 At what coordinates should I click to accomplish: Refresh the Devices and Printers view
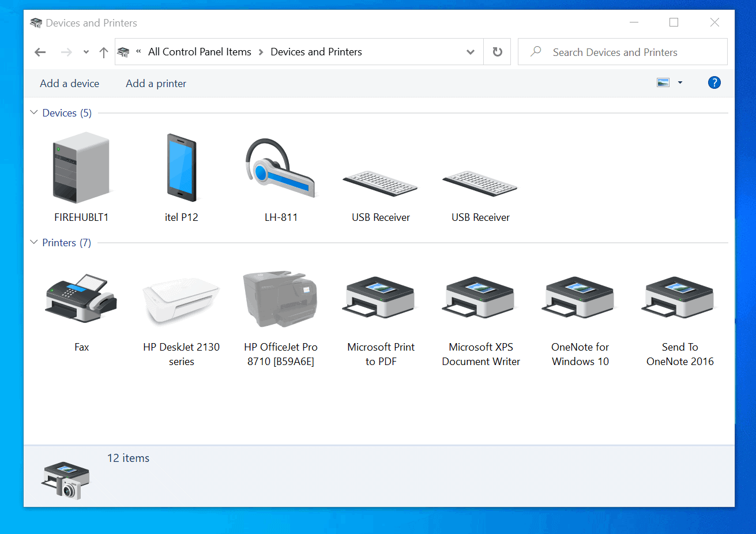pos(497,52)
